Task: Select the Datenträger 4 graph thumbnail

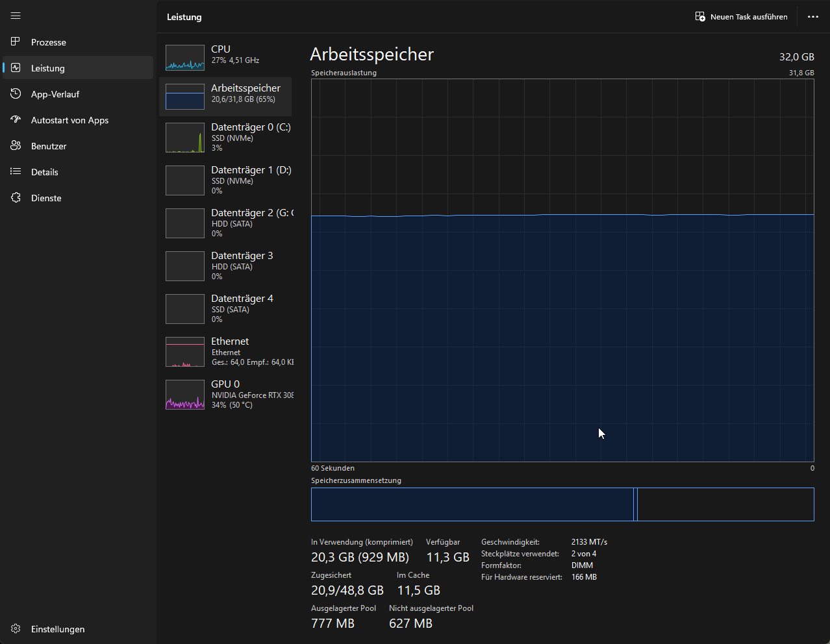Action: coord(185,309)
